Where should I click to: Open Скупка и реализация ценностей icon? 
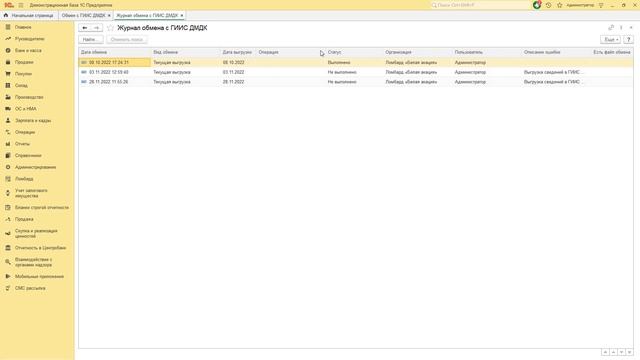(x=8, y=233)
